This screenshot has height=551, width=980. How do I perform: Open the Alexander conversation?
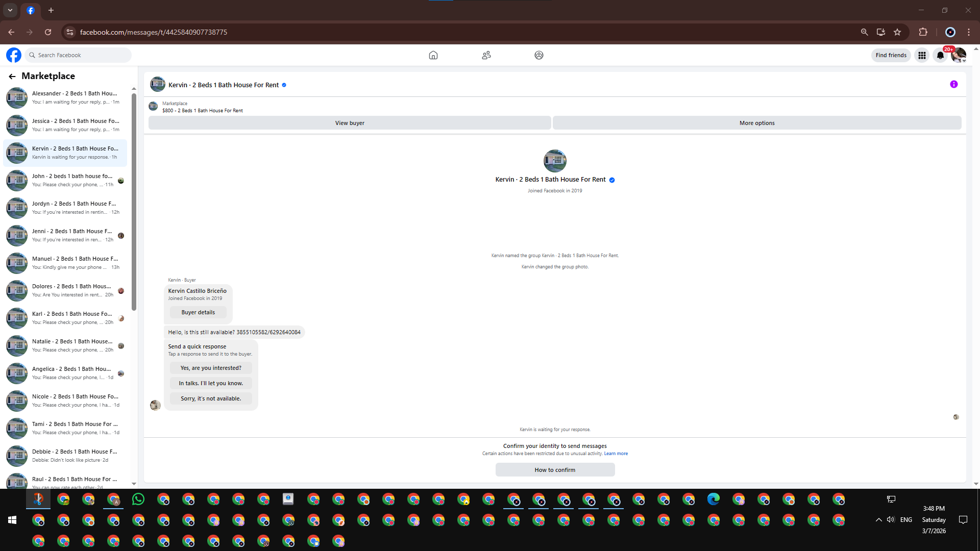tap(65, 97)
